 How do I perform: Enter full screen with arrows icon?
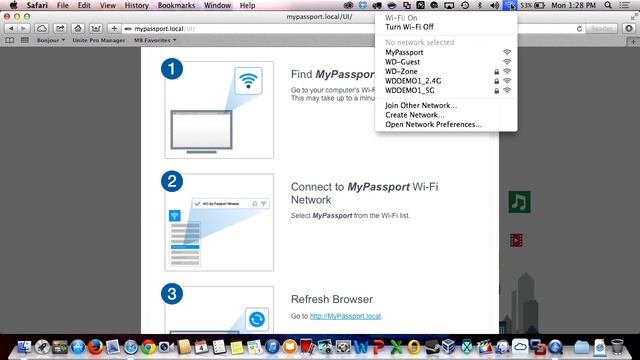(634, 16)
